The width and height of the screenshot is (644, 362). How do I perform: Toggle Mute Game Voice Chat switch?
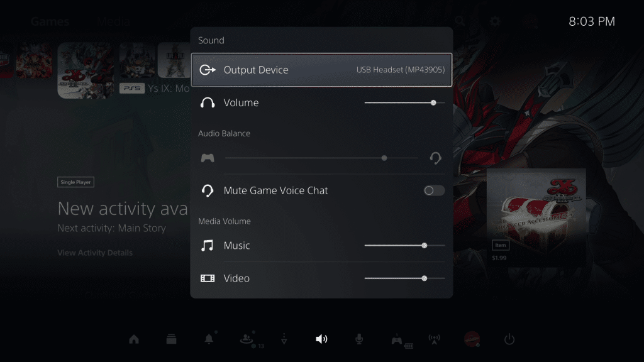[x=434, y=190]
